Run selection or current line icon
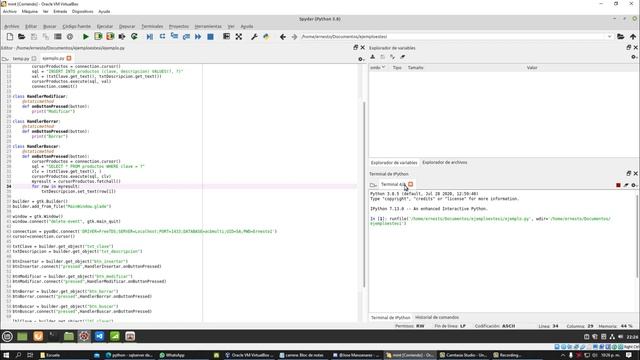Image resolution: width=640 pixels, height=360 pixels. 122,37
